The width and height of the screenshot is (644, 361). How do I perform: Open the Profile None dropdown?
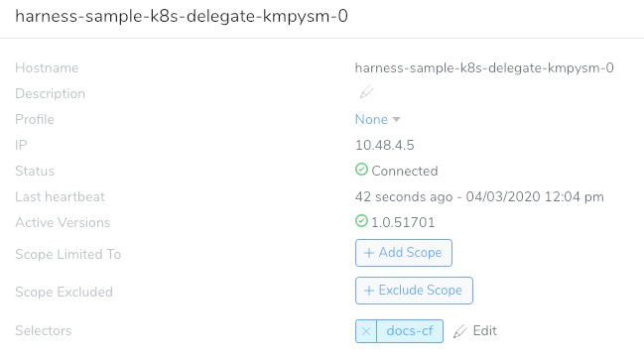tap(377, 120)
